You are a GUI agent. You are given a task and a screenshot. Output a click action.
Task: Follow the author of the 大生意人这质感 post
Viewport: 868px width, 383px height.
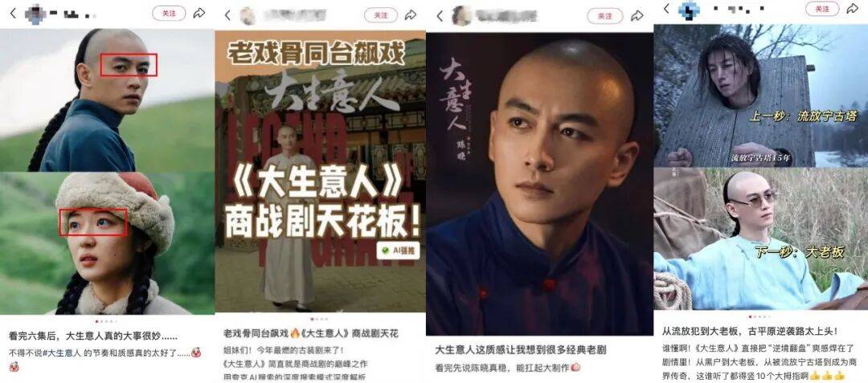click(605, 16)
